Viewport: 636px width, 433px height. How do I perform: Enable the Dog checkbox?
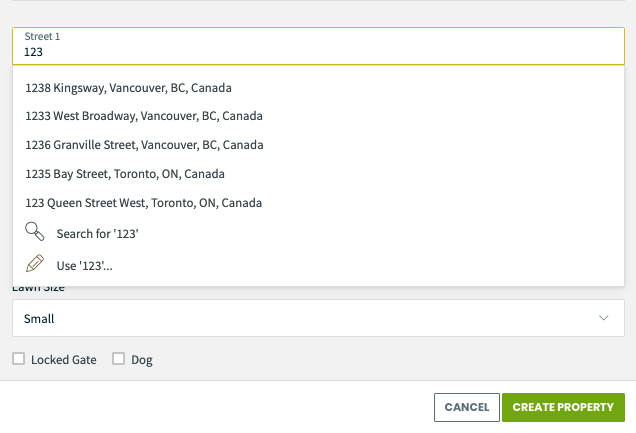[118, 359]
